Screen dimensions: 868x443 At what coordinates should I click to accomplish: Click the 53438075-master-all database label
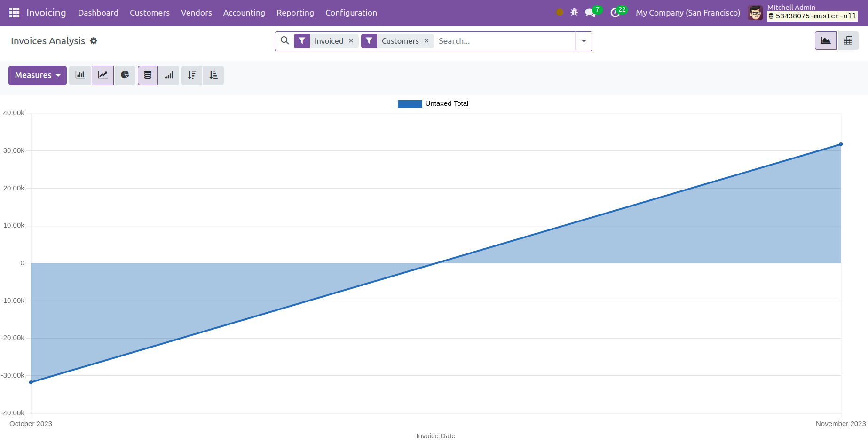(x=813, y=16)
